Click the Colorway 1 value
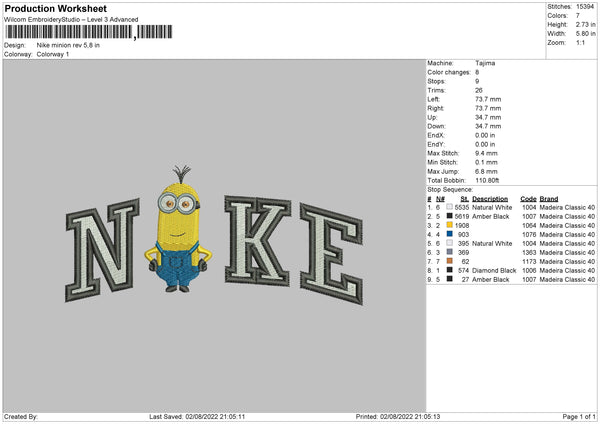Image resolution: width=600 pixels, height=424 pixels. coord(53,54)
